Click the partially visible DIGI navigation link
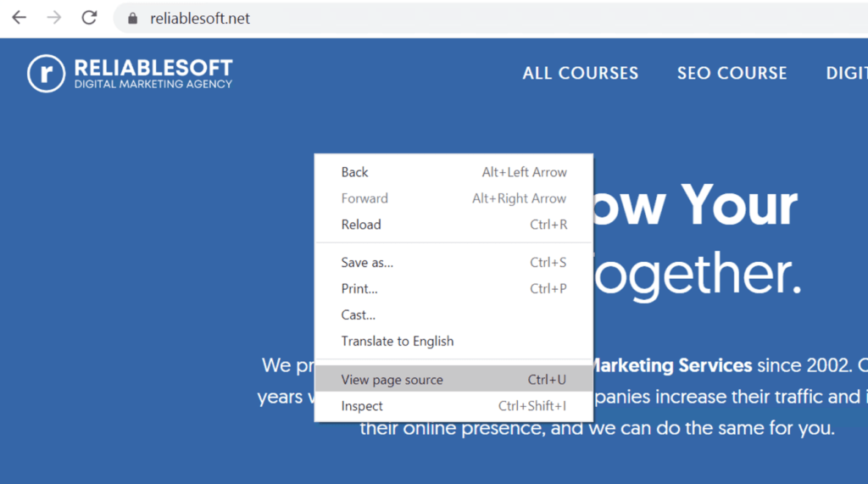Image resolution: width=868 pixels, height=484 pixels. [846, 74]
